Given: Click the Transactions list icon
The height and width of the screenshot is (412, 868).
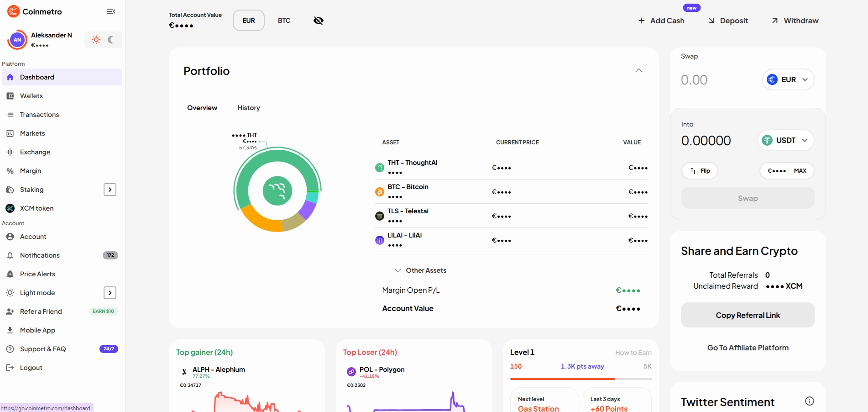Looking at the screenshot, I should click(10, 115).
